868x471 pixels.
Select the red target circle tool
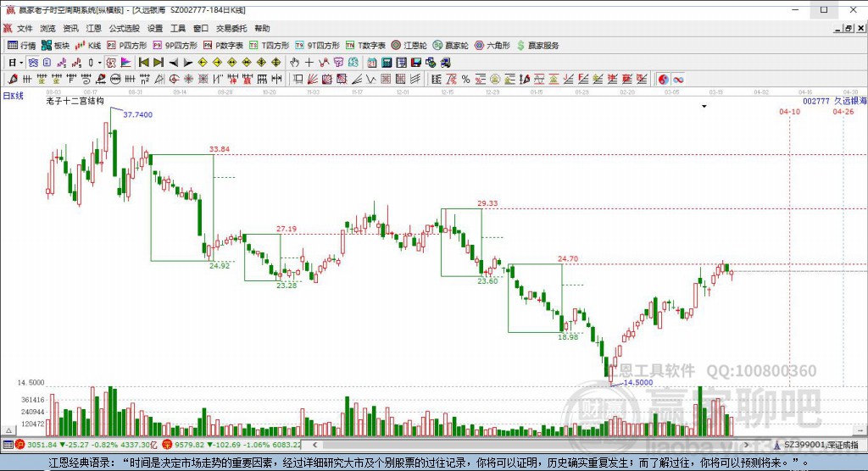pyautogui.click(x=174, y=79)
